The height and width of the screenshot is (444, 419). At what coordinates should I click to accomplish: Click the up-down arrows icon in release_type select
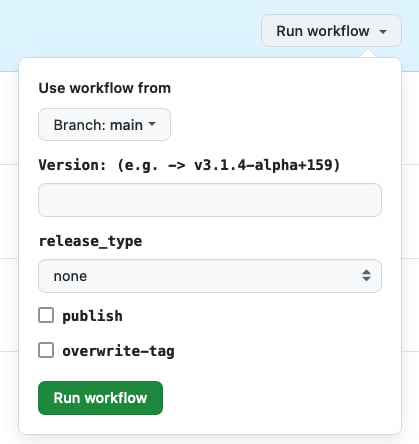(366, 275)
